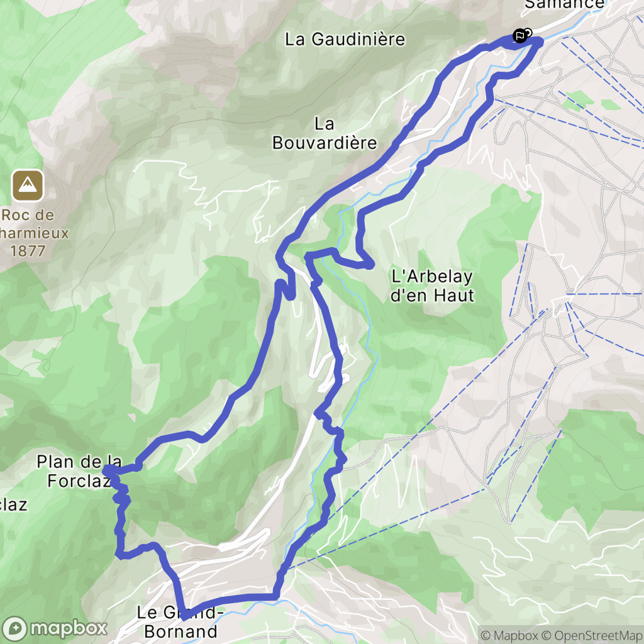Click the Mapbox compass circle in logo
The image size is (644, 644).
pyautogui.click(x=15, y=629)
